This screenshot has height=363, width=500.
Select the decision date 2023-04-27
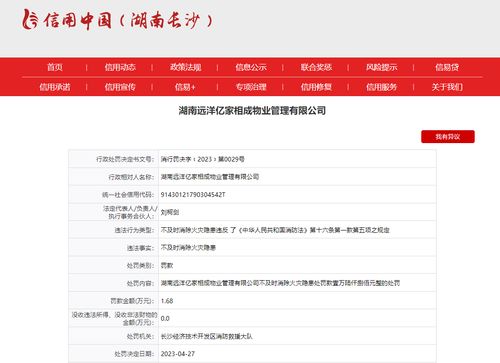(178, 354)
